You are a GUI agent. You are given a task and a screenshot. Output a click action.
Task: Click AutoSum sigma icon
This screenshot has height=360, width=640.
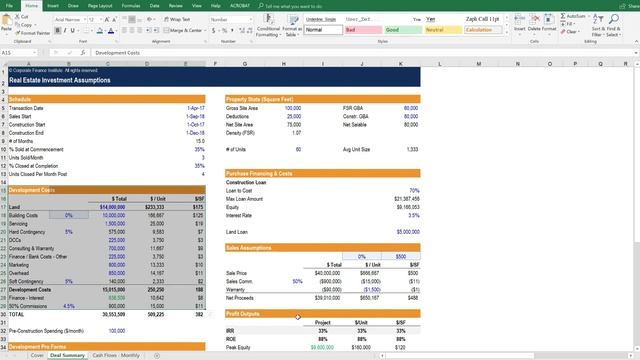point(563,16)
